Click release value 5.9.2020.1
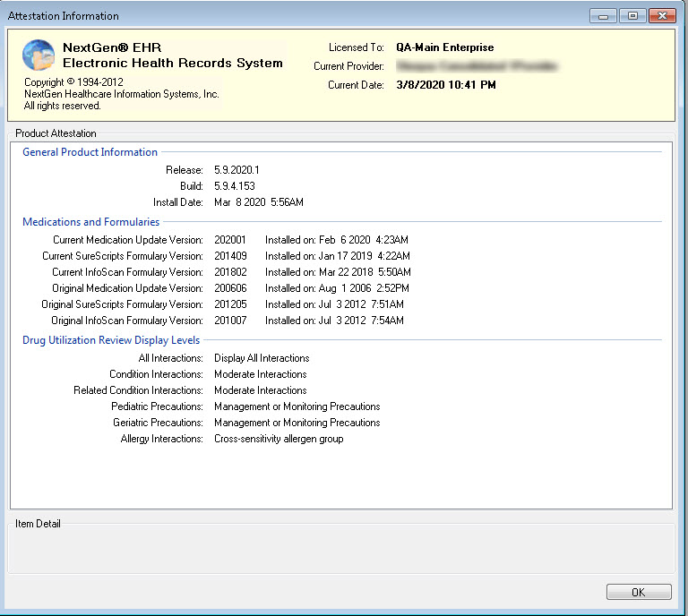Viewport: 688px width, 616px height. click(236, 170)
